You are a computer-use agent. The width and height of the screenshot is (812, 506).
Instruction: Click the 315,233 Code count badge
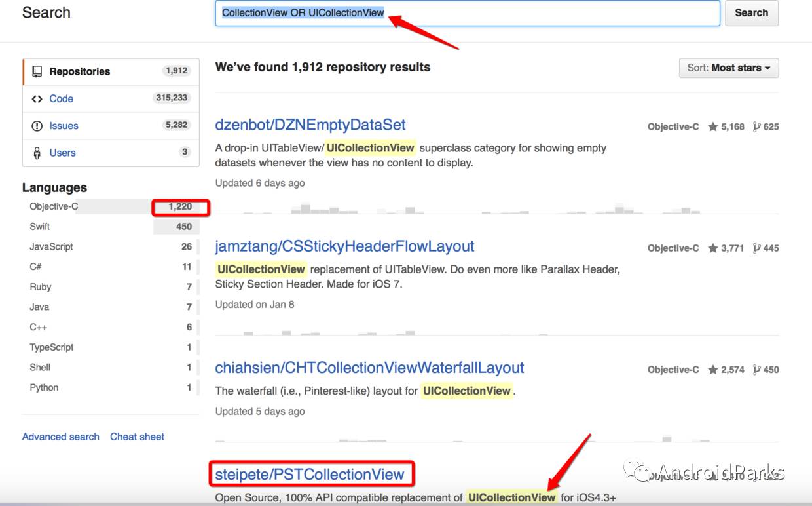click(172, 98)
